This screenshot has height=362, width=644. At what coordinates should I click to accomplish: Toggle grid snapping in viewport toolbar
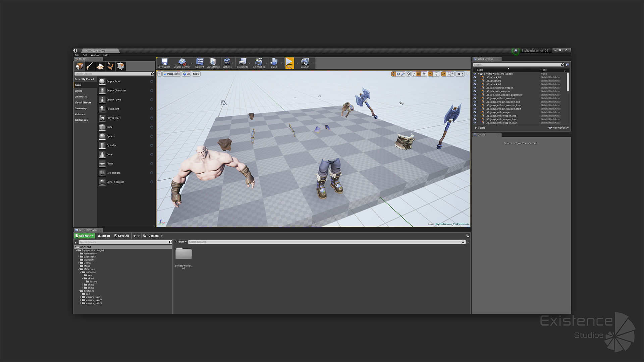[x=418, y=74]
